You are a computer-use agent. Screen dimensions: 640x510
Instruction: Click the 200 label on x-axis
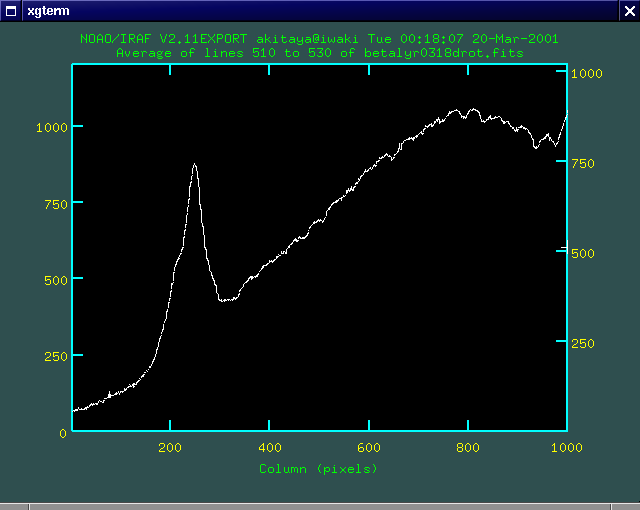tap(171, 447)
